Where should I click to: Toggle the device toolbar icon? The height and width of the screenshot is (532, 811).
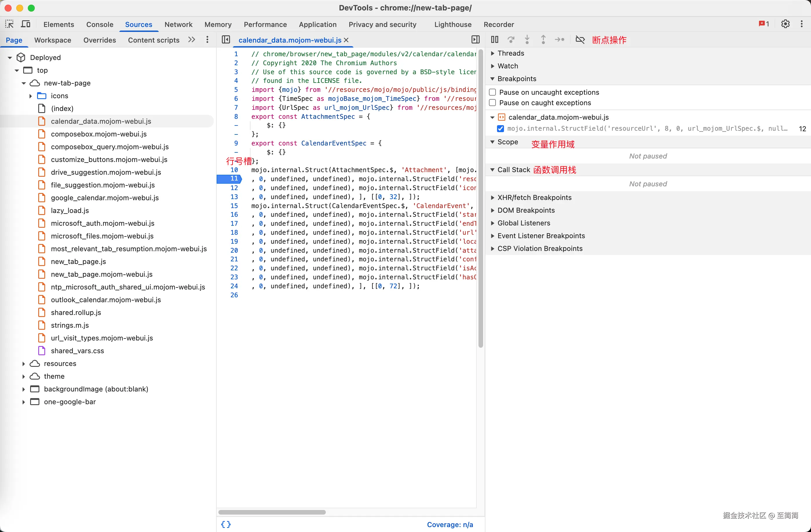pos(25,24)
